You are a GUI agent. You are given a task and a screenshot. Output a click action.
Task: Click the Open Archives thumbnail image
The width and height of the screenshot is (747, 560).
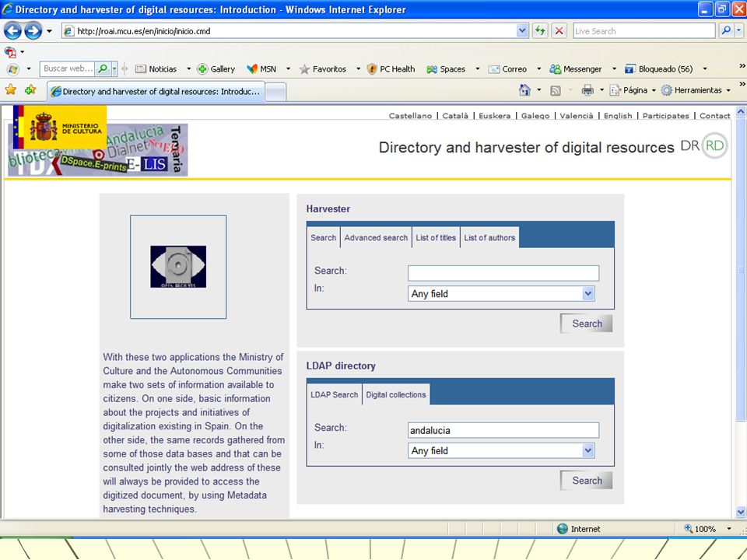pyautogui.click(x=178, y=266)
